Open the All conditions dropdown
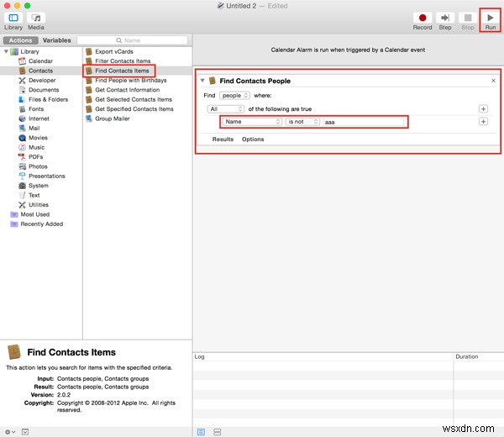This screenshot has width=504, height=437. tap(226, 109)
